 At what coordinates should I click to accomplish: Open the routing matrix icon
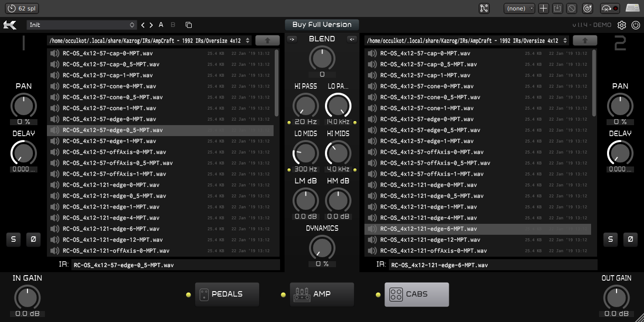tap(484, 8)
